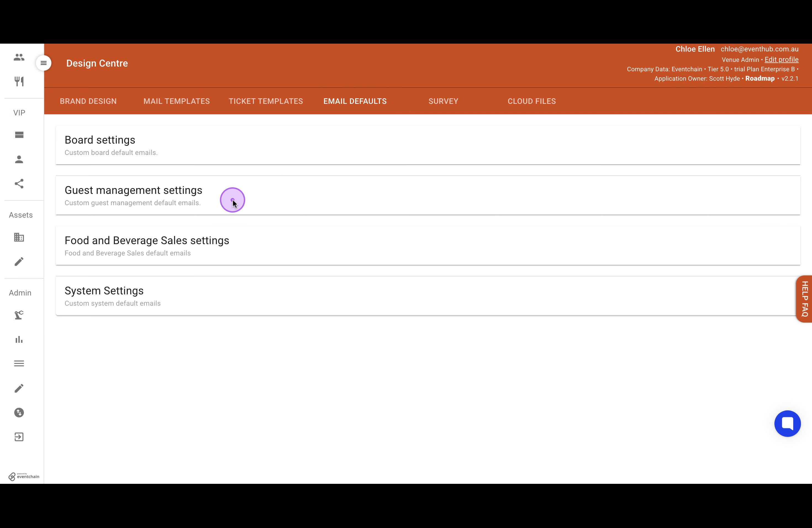Open the food and dining utensils icon
The height and width of the screenshot is (528, 812).
click(x=19, y=81)
